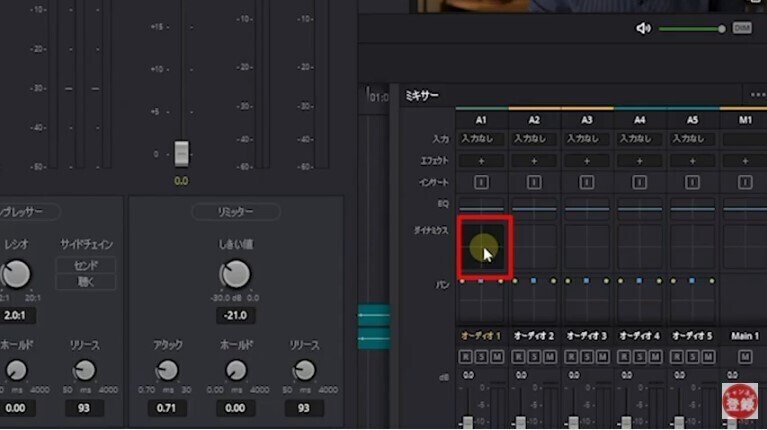The width and height of the screenshot is (767, 430).
Task: Click the makeup gain value 0.0
Action: pyautogui.click(x=181, y=181)
